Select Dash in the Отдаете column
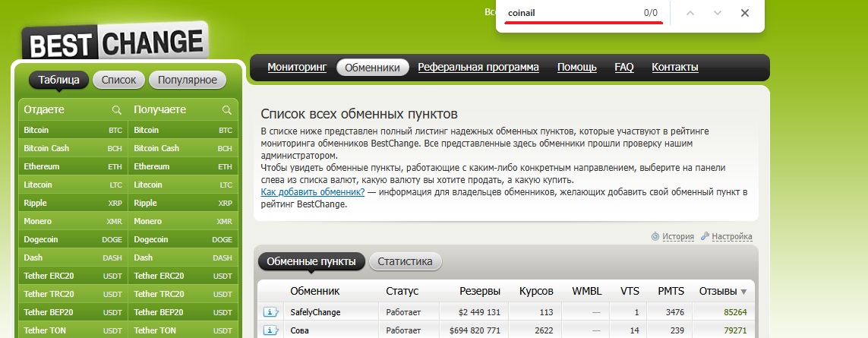 coord(73,257)
